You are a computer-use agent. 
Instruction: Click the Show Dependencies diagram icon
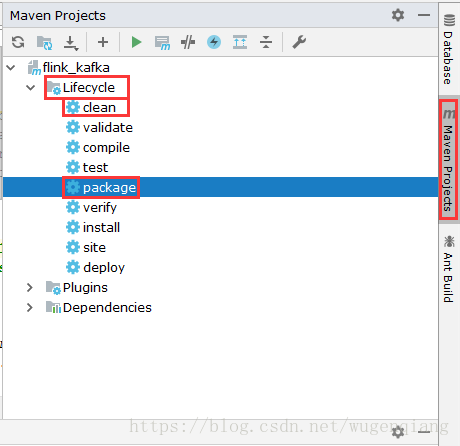240,42
